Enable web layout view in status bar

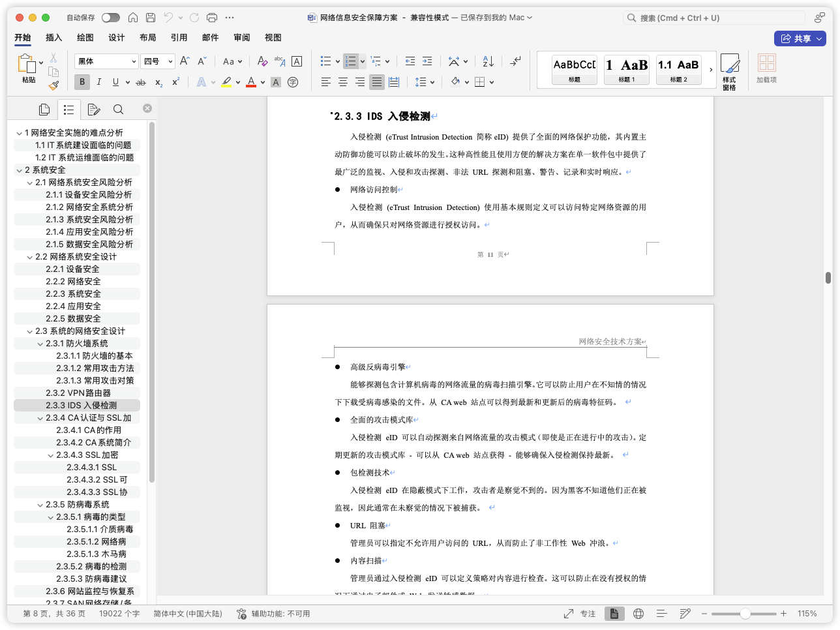pyautogui.click(x=638, y=613)
